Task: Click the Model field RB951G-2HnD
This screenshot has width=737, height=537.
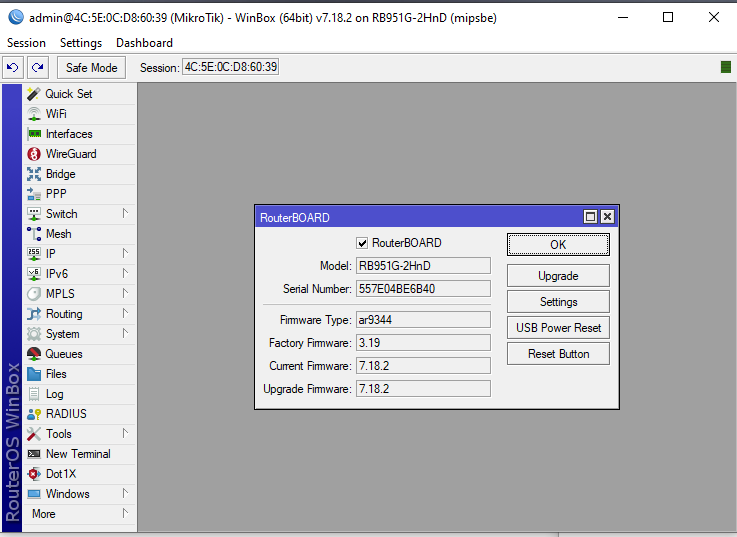Action: coord(423,266)
